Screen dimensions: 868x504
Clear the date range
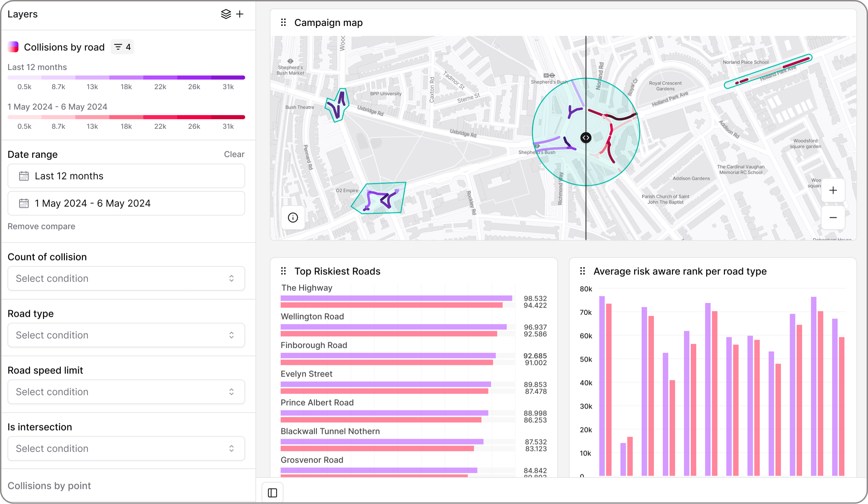click(x=234, y=154)
